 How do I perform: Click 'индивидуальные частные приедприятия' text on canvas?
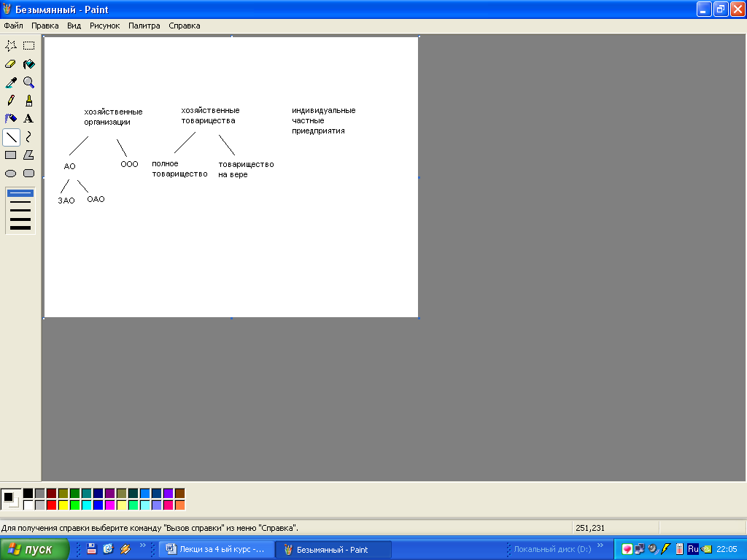(323, 120)
